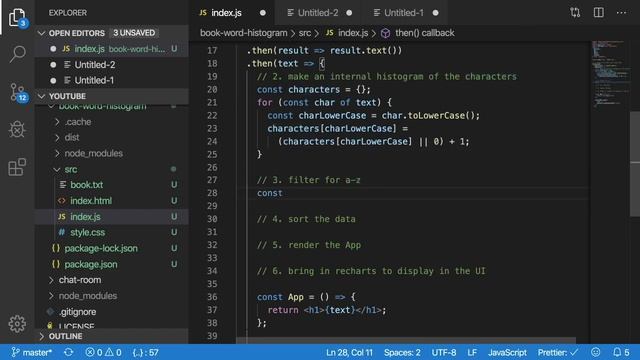Open style.css in the file tree
Image resolution: width=640 pixels, height=360 pixels.
[111, 233]
